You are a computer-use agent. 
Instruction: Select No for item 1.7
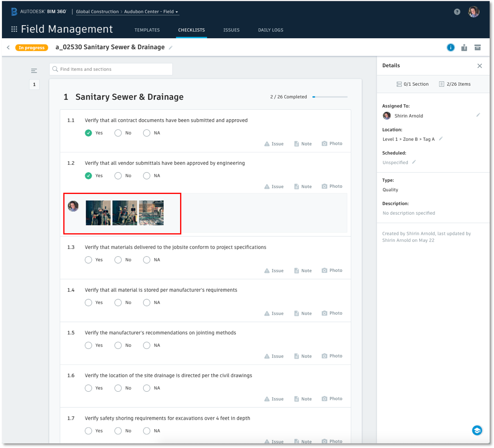click(118, 431)
